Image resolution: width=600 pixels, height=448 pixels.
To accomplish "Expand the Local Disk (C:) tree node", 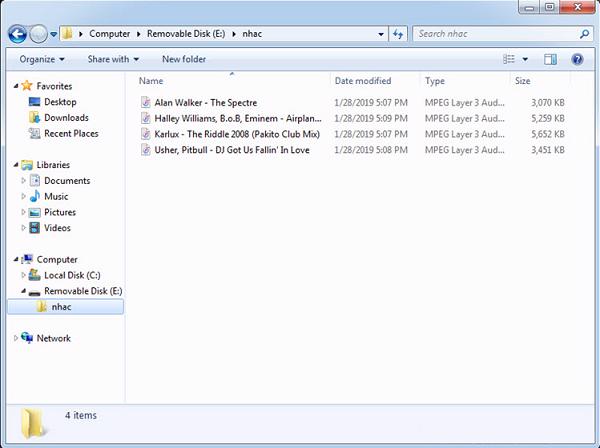I will pyautogui.click(x=22, y=275).
